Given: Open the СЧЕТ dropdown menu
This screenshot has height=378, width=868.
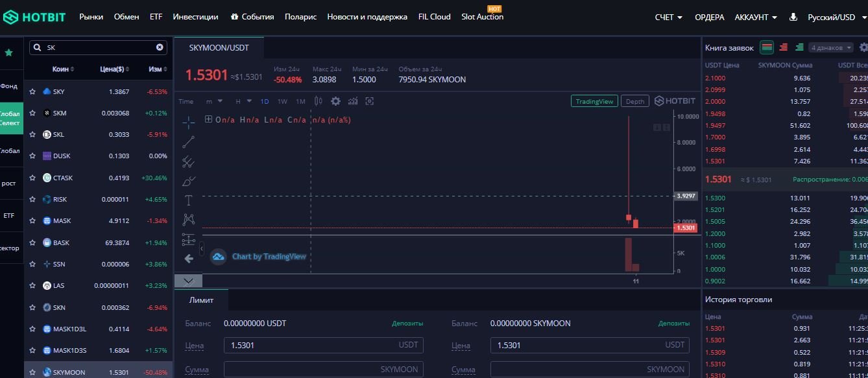Looking at the screenshot, I should tap(669, 18).
